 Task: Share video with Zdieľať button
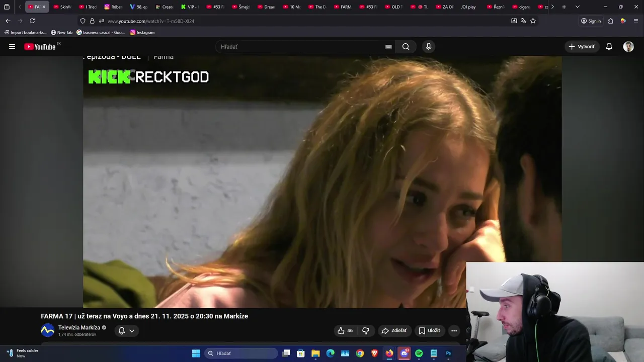394,331
